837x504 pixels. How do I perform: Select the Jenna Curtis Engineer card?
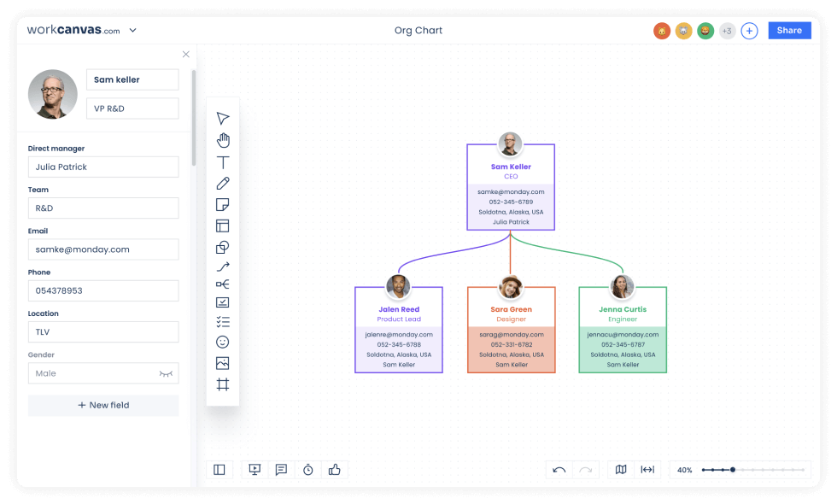click(623, 330)
